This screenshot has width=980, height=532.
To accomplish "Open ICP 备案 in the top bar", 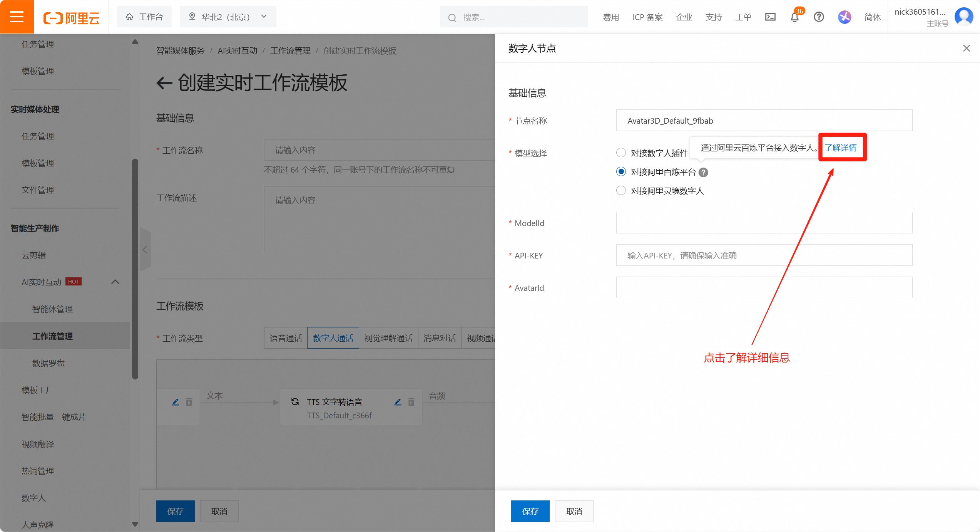I will click(x=647, y=17).
